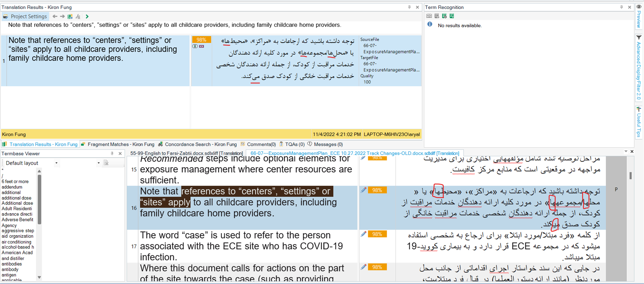Viewport: 644px width, 284px height.
Task: Select term 'addendum' in termbase list
Action: (x=12, y=187)
